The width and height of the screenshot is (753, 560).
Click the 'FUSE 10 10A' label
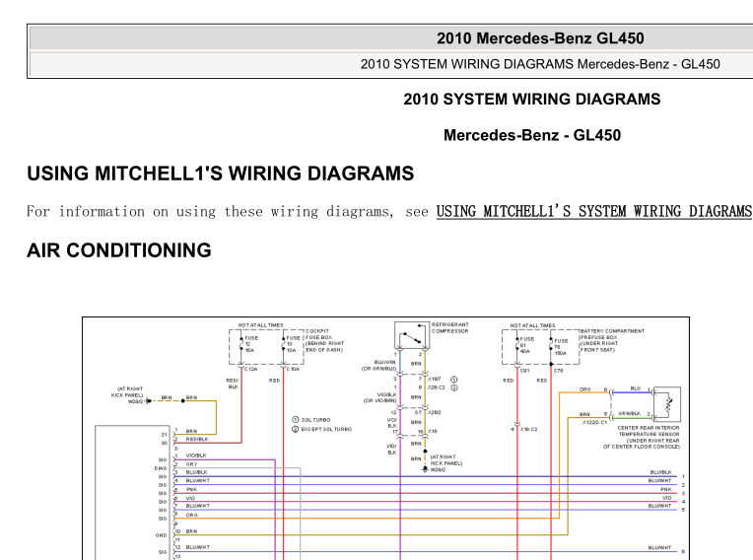(293, 344)
